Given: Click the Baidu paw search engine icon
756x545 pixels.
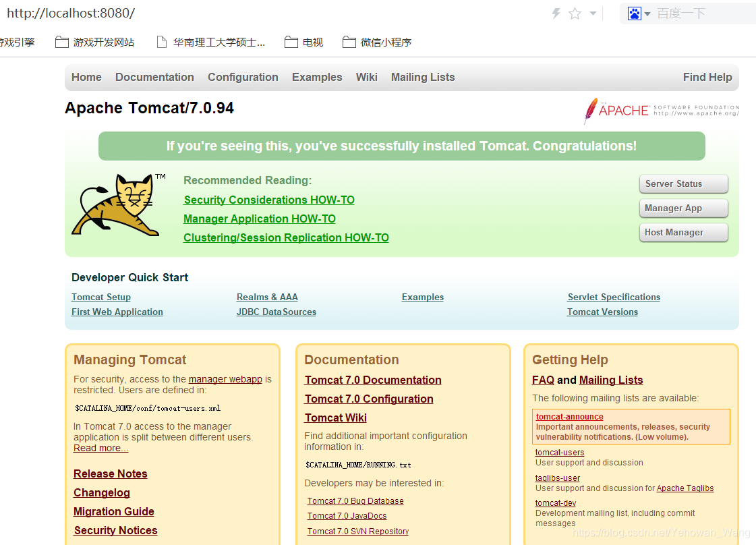Looking at the screenshot, I should click(x=635, y=13).
